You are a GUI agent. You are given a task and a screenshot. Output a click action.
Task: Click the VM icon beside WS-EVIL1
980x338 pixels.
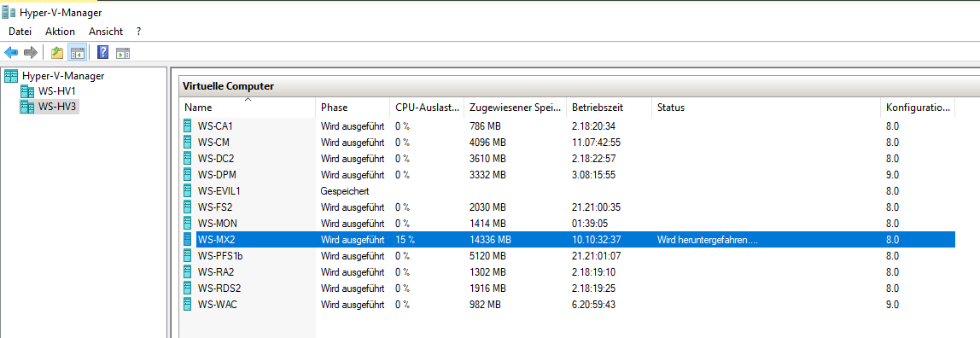(x=188, y=190)
